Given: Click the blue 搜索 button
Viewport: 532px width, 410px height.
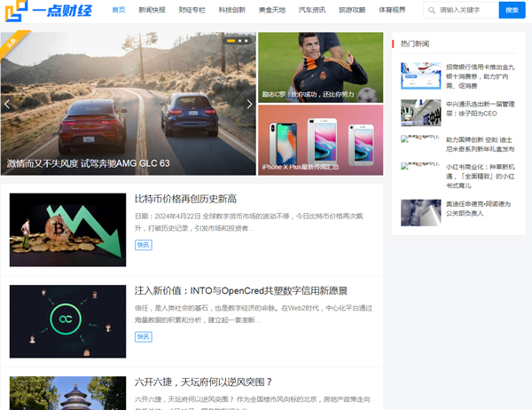Looking at the screenshot, I should pyautogui.click(x=512, y=10).
